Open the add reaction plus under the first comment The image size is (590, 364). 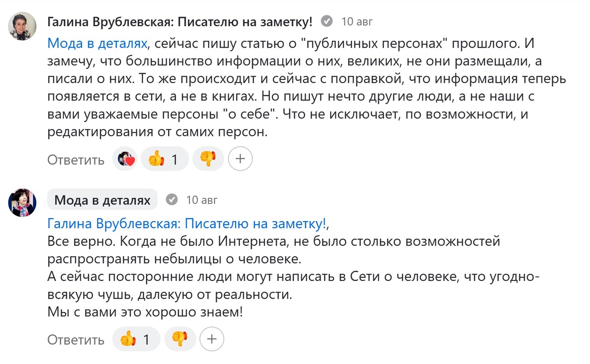(240, 158)
